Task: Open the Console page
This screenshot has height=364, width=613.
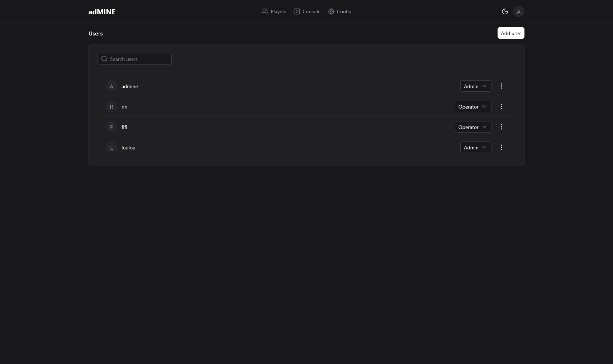Action: [307, 11]
